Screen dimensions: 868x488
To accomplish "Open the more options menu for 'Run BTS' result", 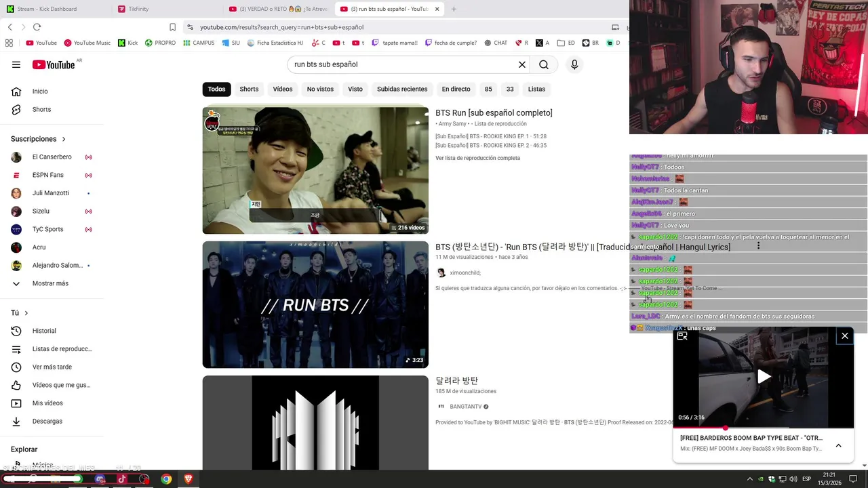I will (758, 246).
